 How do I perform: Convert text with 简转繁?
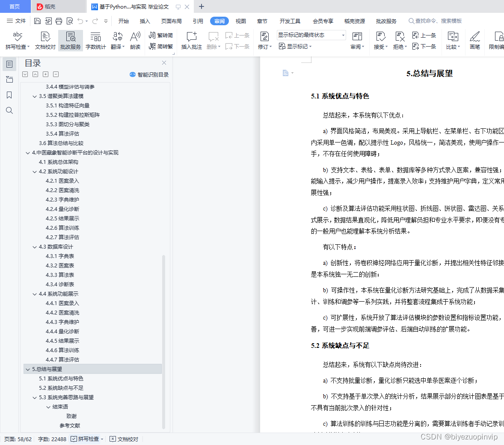pos(161,46)
